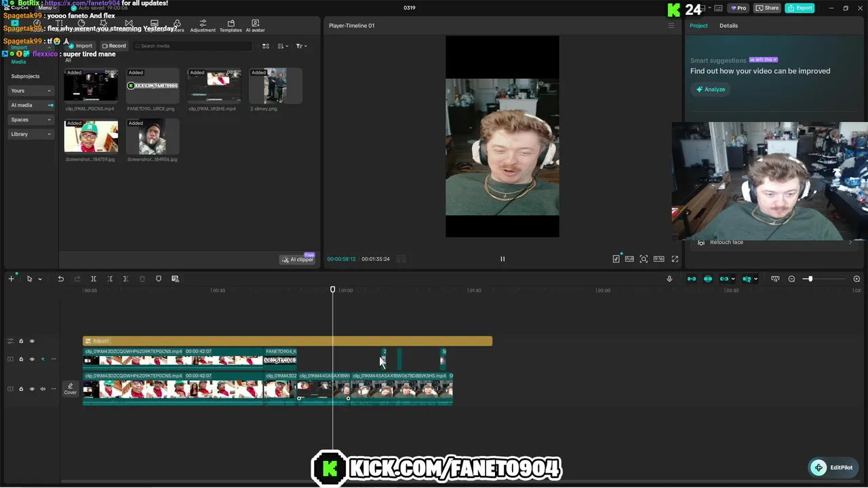Open the linkage options dropdown arrow

pyautogui.click(x=733, y=279)
